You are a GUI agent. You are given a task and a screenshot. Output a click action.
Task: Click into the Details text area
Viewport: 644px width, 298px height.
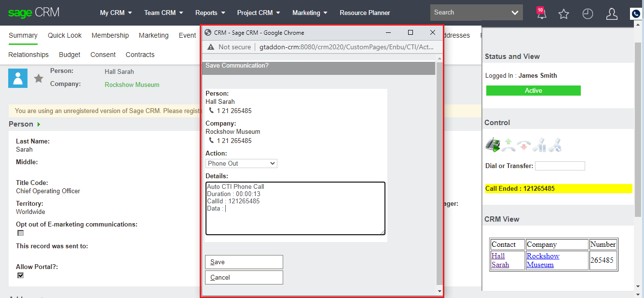[x=295, y=208]
